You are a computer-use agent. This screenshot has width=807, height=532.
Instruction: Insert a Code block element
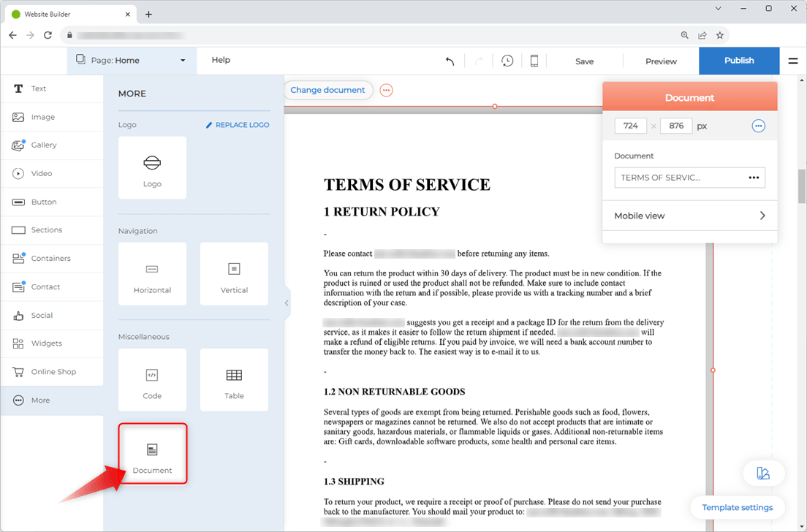(152, 379)
